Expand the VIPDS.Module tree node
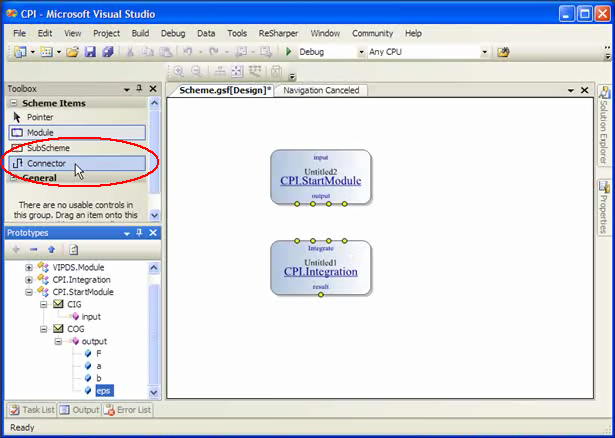615x438 pixels. click(29, 268)
